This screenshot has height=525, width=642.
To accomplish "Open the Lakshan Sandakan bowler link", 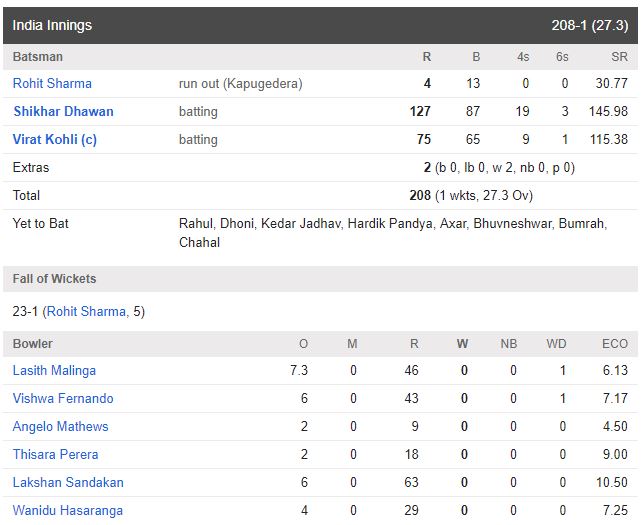I will point(68,482).
